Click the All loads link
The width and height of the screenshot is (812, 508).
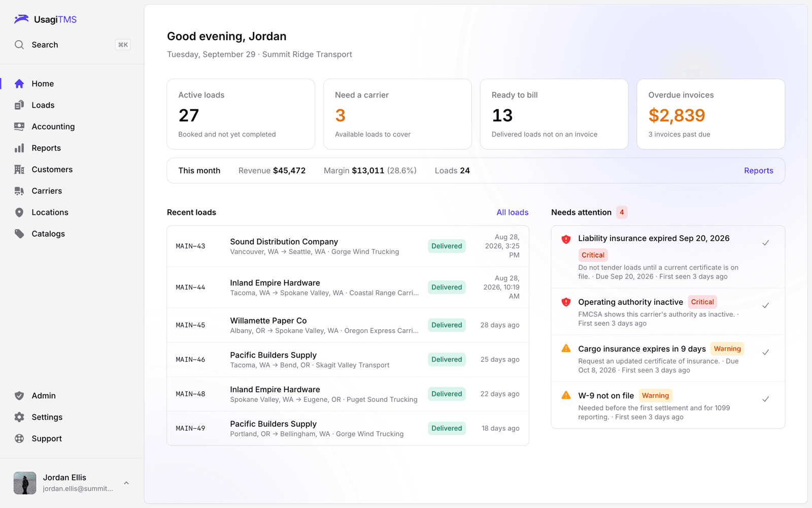[x=512, y=212]
